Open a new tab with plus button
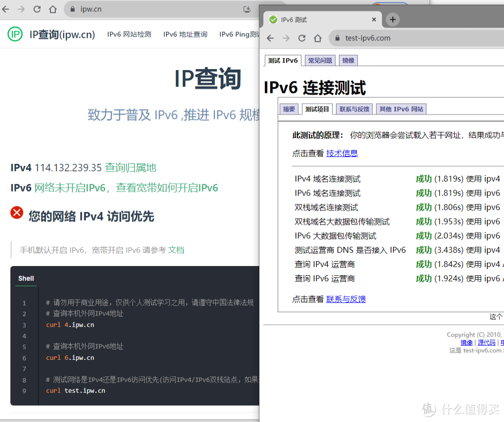Viewport: 504px width, 422px height. [392, 20]
